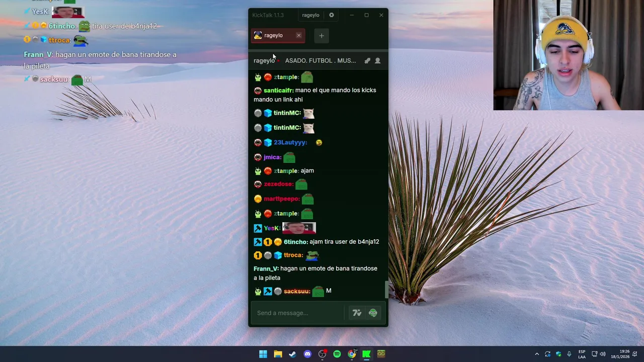Click moderator badge next to YesK
This screenshot has width=644, height=362.
[258, 228]
